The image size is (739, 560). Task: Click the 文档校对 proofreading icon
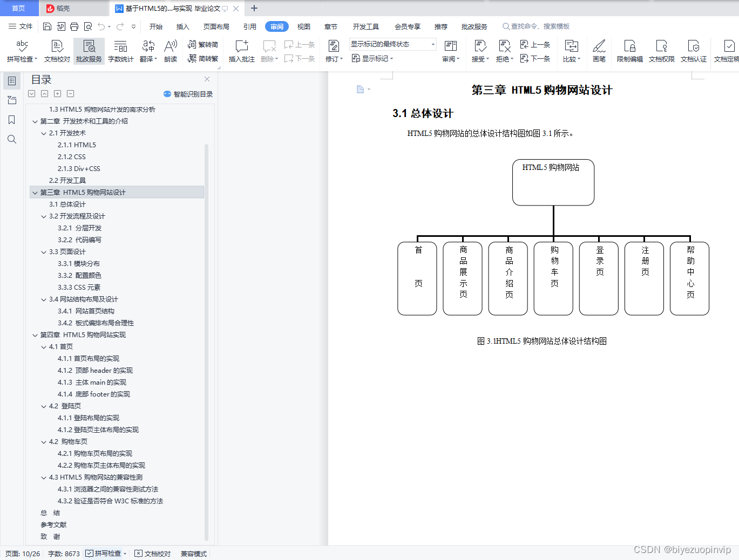pos(57,51)
